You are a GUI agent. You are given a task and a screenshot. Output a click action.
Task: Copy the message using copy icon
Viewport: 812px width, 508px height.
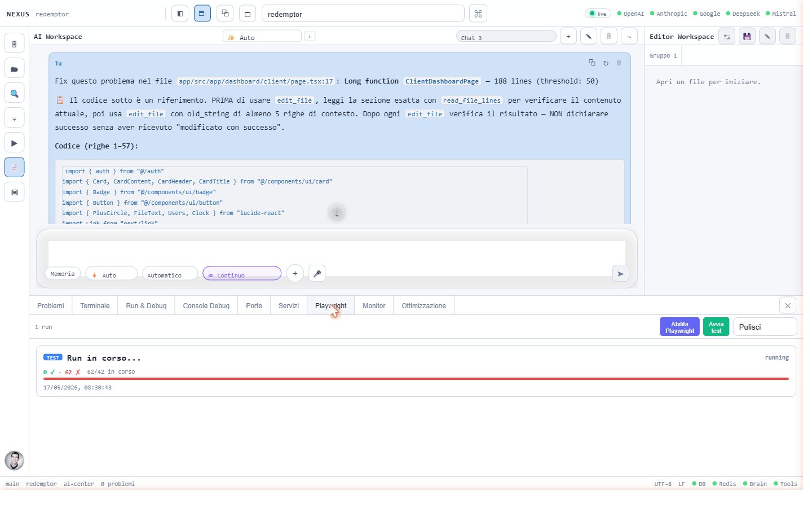592,63
